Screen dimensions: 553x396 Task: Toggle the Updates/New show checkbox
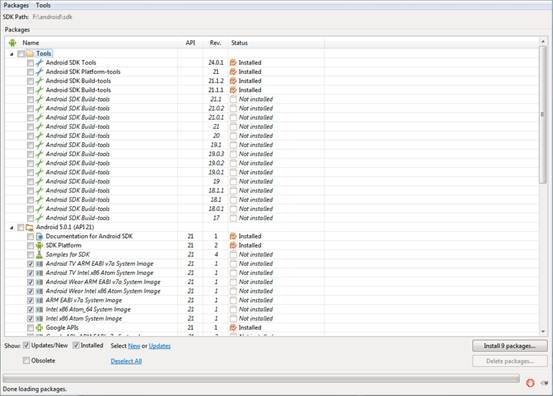pyautogui.click(x=26, y=345)
